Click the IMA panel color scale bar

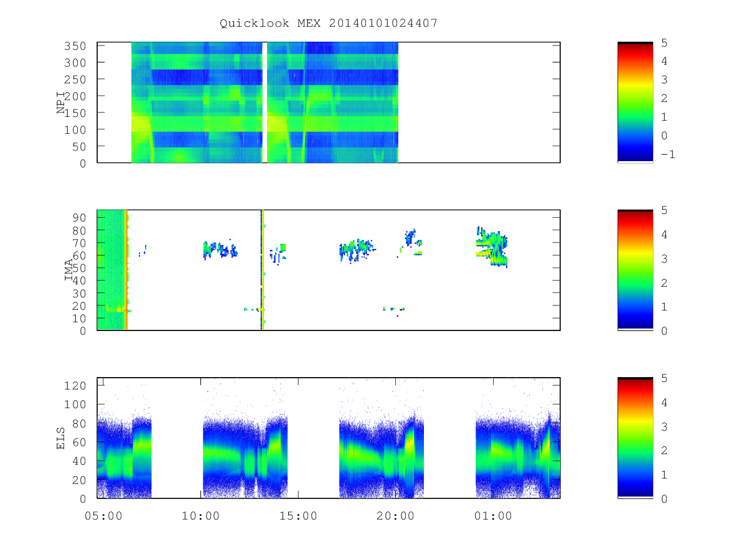click(x=635, y=270)
